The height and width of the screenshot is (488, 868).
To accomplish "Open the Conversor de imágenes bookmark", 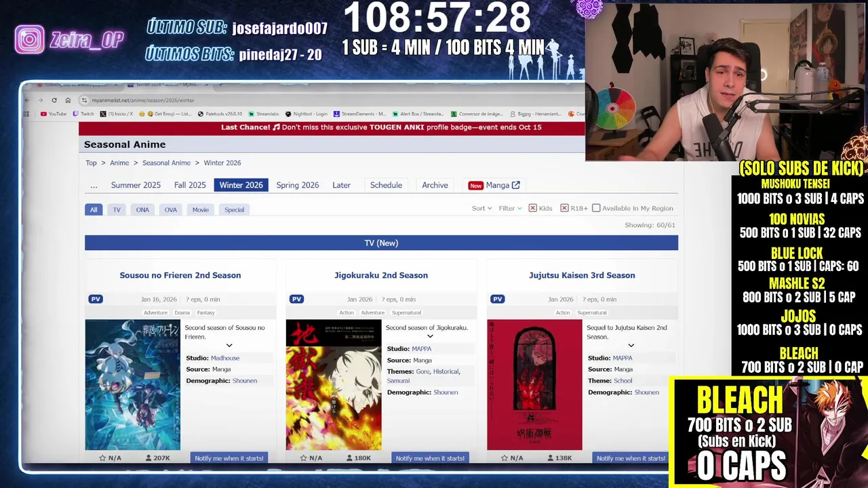I will point(477,114).
